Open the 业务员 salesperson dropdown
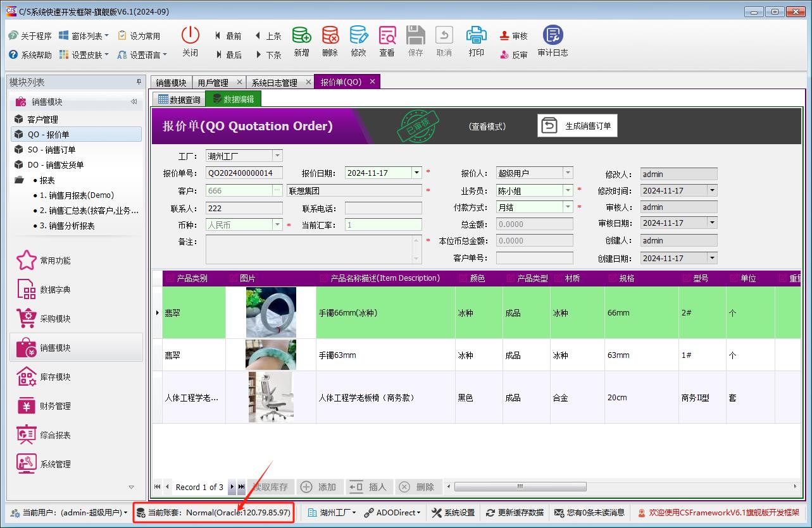Viewport: 812px width, 528px height. (567, 190)
